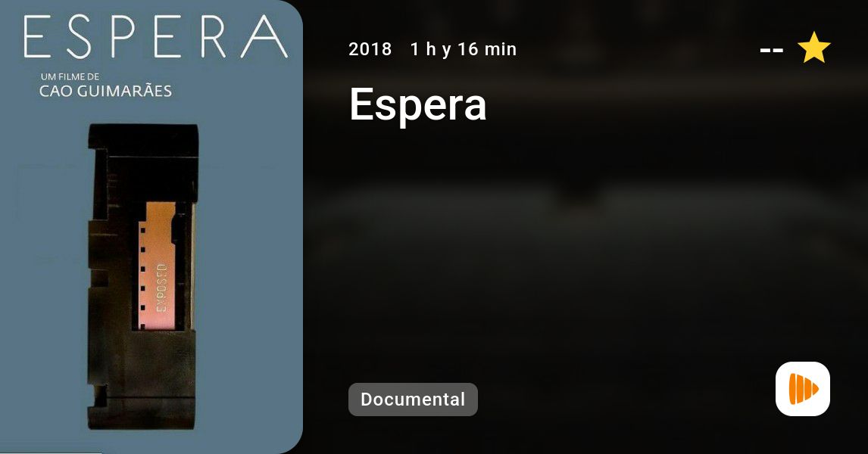
Task: Click the 2018 release year
Action: point(370,49)
